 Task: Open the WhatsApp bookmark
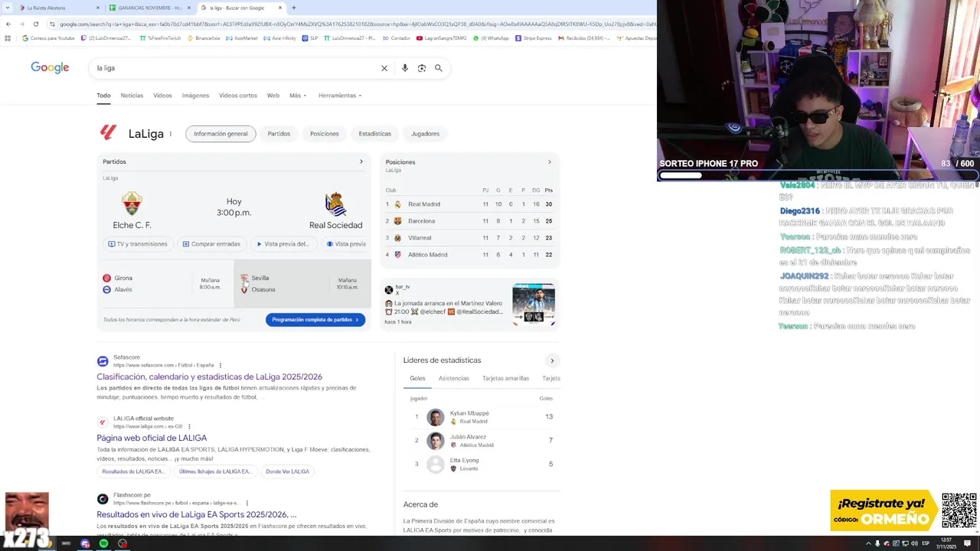coord(491,37)
